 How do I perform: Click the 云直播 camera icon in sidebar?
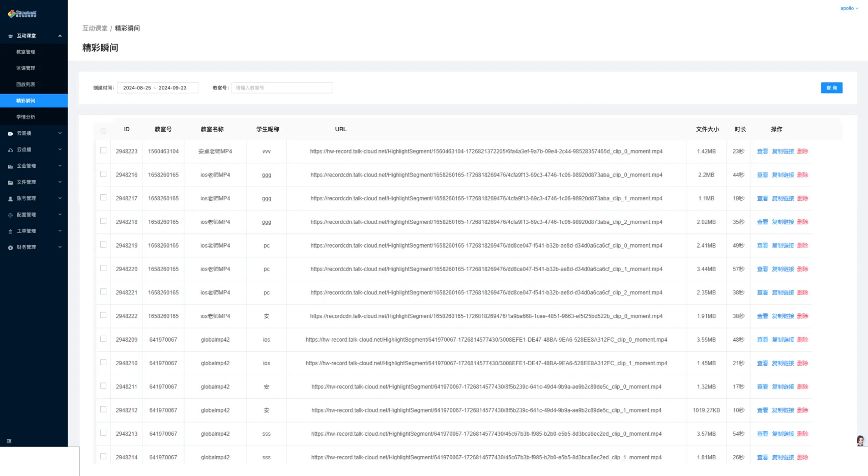click(x=10, y=134)
